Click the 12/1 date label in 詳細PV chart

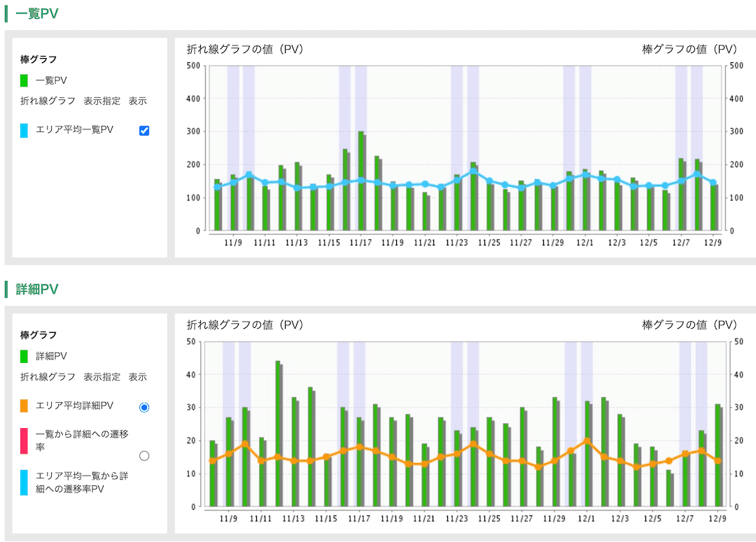586,519
